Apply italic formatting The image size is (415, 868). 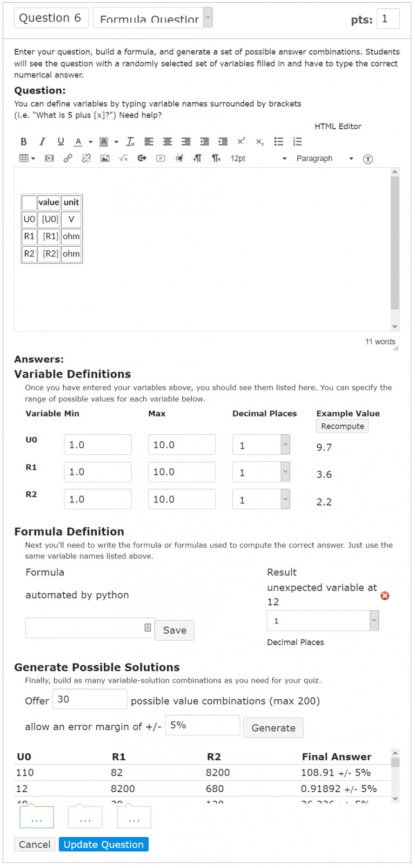42,142
